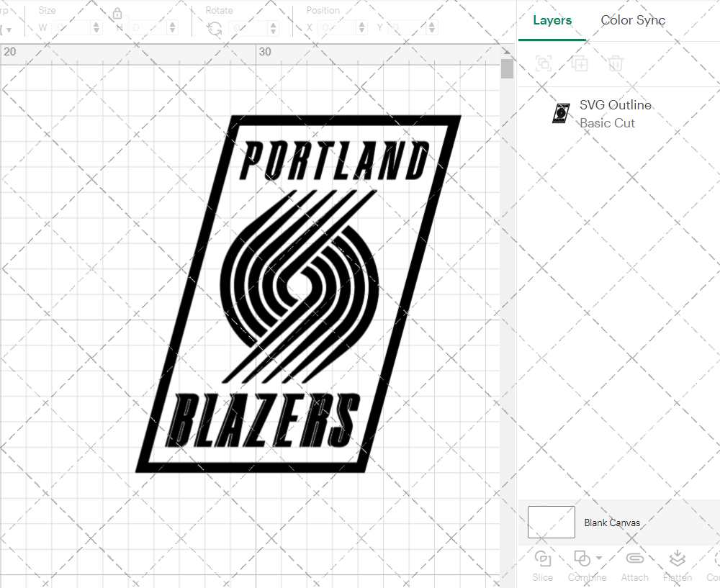Open the Layers tab

pos(552,20)
